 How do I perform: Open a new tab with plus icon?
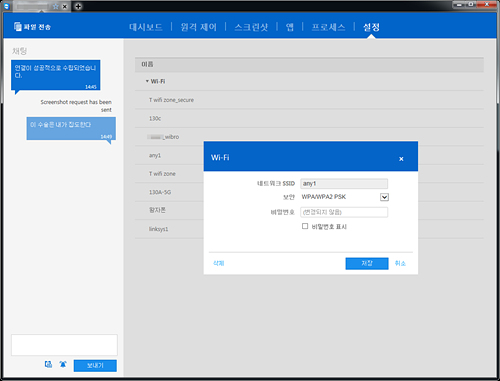pyautogui.click(x=78, y=6)
